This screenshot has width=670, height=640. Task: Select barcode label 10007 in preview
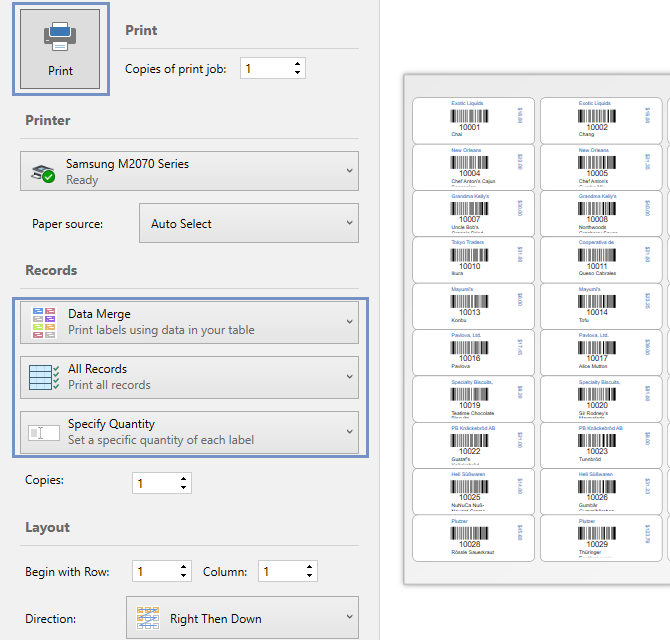[x=473, y=213]
